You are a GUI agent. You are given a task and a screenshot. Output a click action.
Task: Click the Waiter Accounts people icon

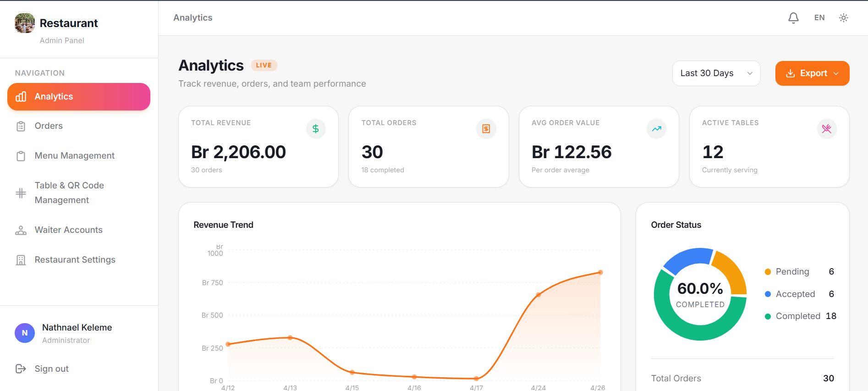click(21, 230)
